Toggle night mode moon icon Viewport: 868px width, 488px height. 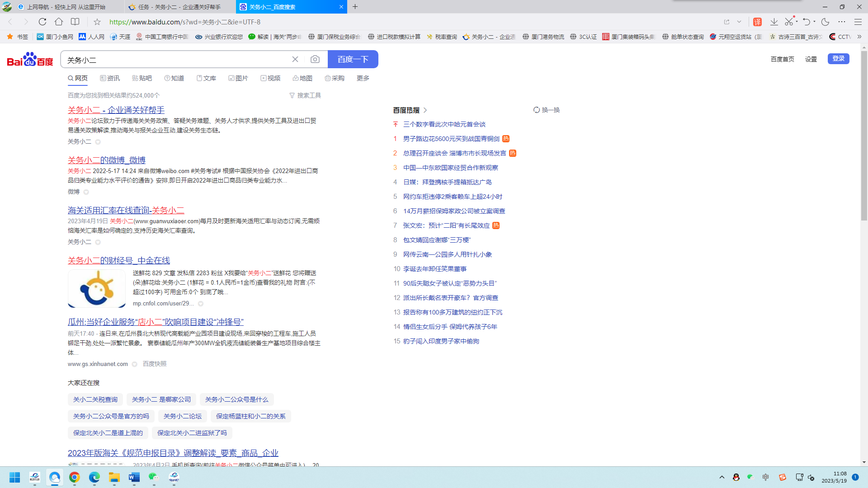click(x=825, y=22)
